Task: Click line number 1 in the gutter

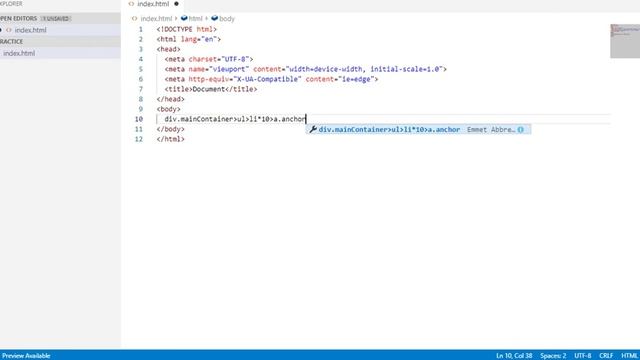Action: click(141, 29)
